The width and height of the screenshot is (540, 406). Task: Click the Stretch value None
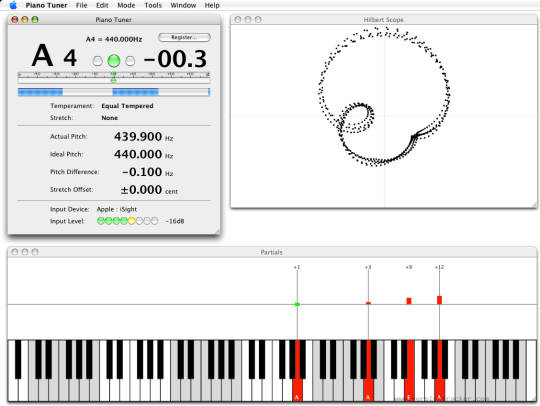110,118
